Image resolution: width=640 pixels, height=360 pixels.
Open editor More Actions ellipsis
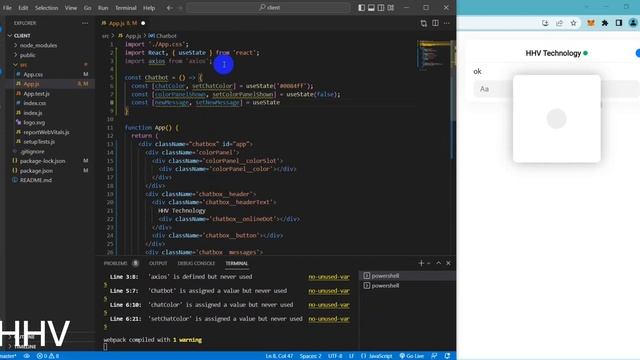coord(447,23)
